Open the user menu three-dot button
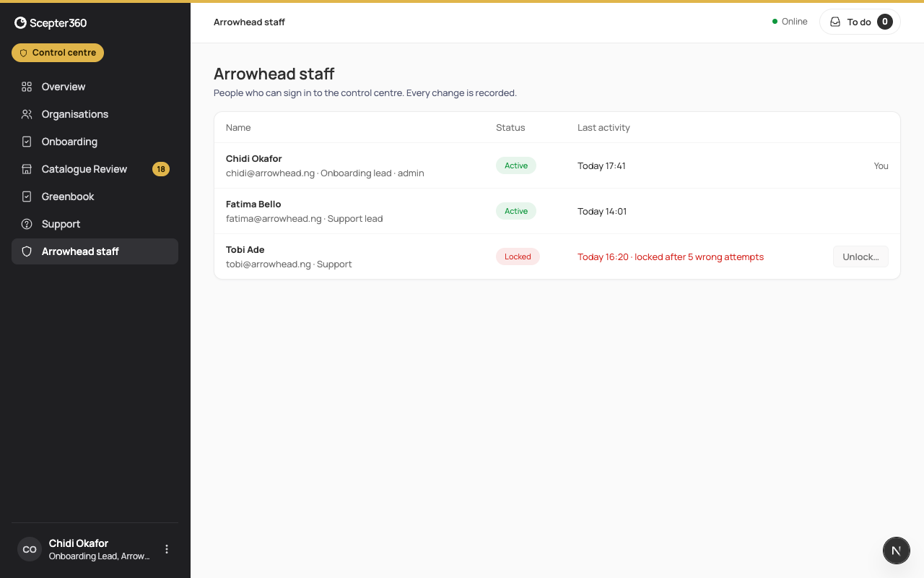The image size is (924, 578). coord(167,549)
